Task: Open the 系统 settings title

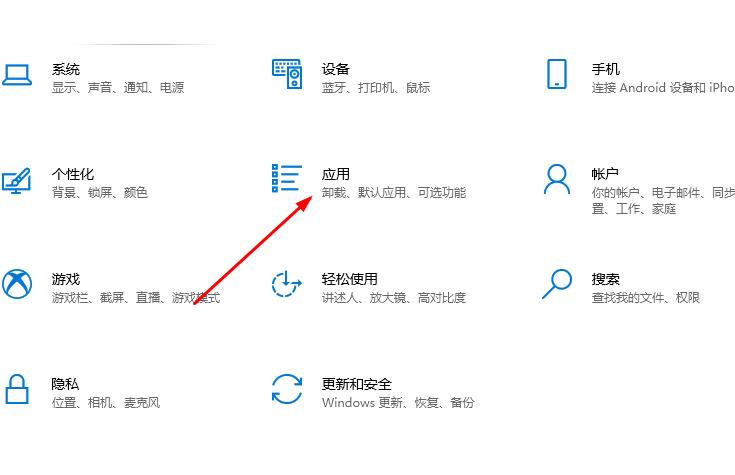Action: click(66, 69)
